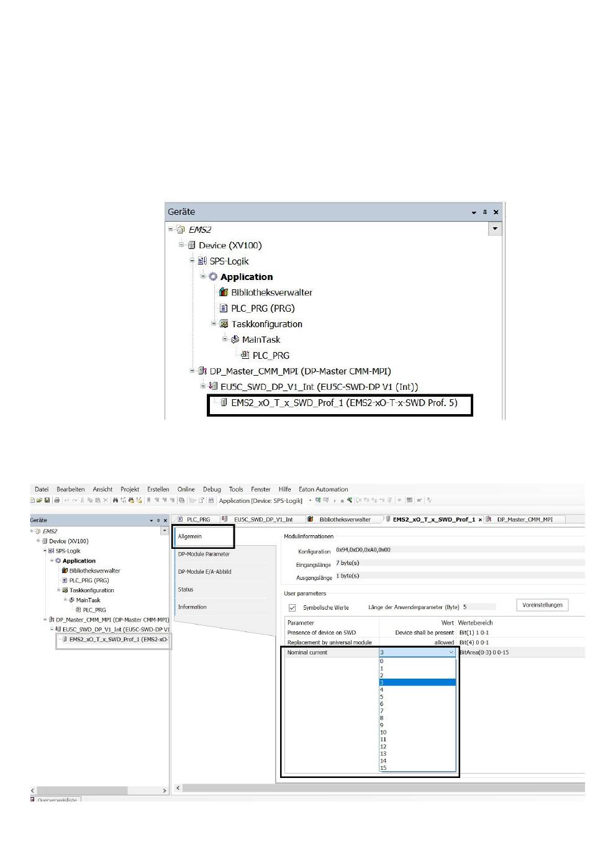Close the Geräte panel in the IDE window
Screen dimensions: 590x868
click(165, 520)
